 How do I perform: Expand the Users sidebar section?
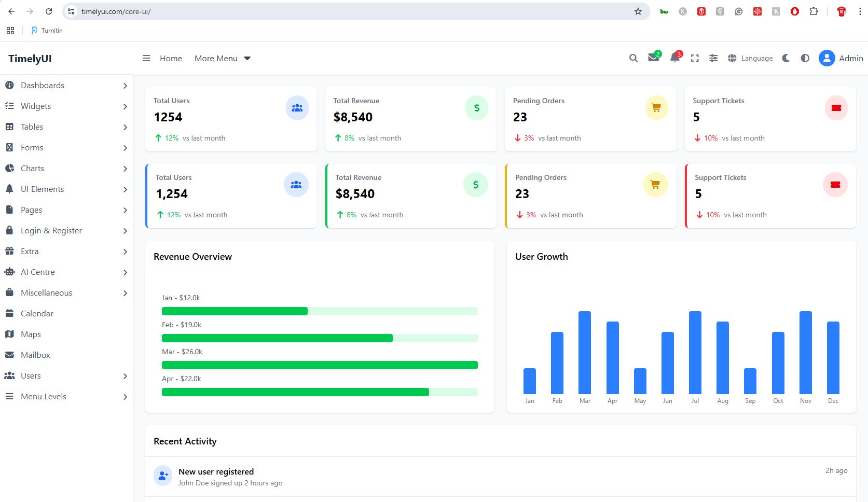[x=66, y=376]
